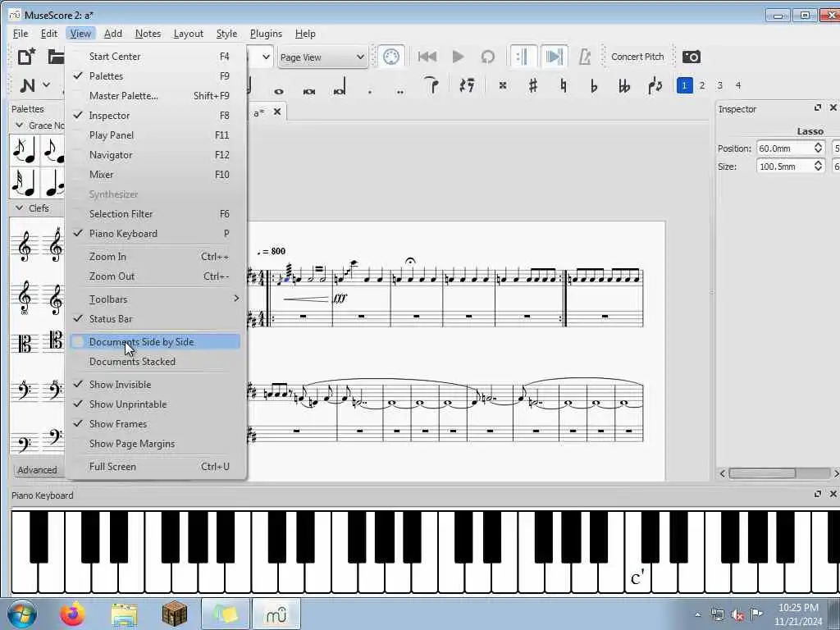Apply double sharp accidental
This screenshot has height=630, width=840.
503,85
